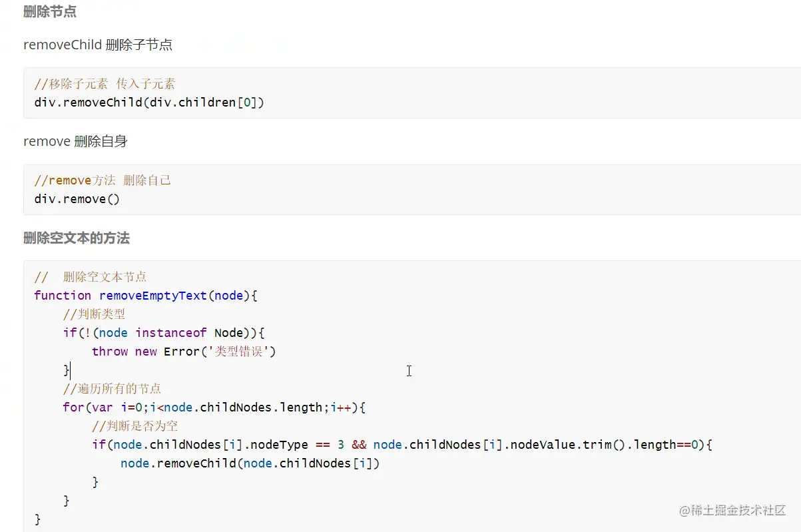Click the node.removeChild(node.childNodes[i]) code line

click(250, 463)
